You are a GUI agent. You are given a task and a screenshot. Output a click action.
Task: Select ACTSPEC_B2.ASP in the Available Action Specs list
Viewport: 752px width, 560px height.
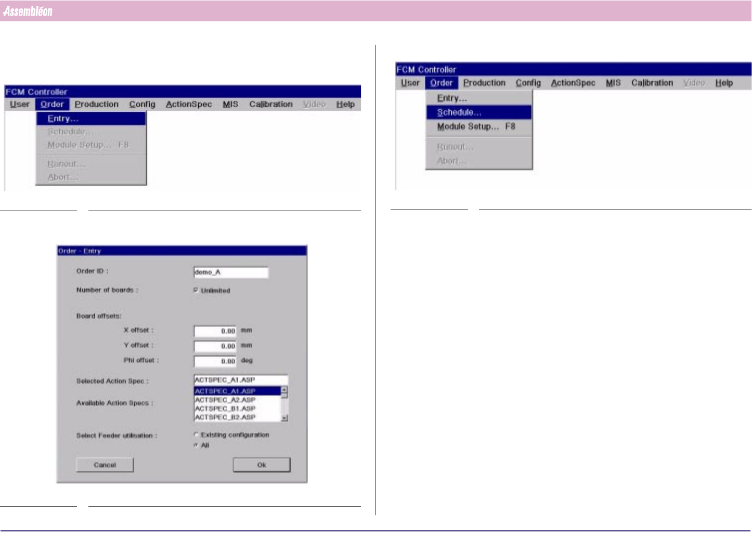pyautogui.click(x=237, y=417)
